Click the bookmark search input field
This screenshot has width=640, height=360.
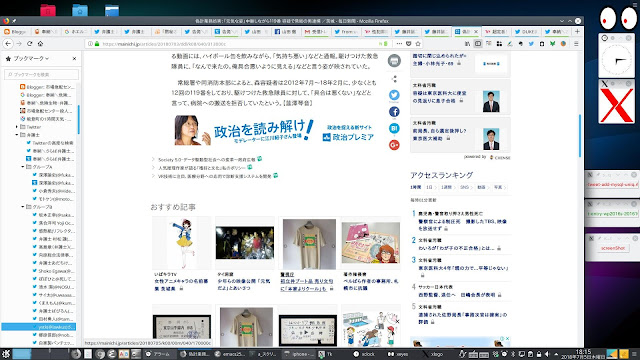click(41, 75)
